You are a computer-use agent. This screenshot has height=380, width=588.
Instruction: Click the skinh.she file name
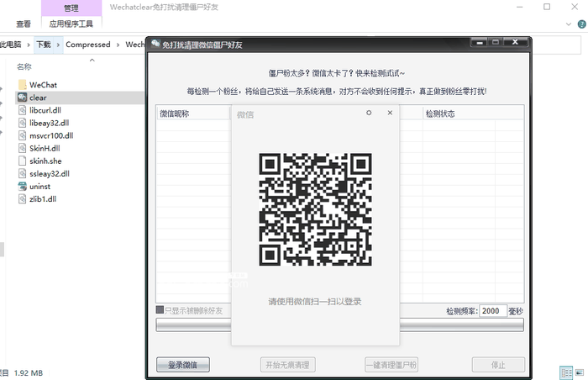coord(45,161)
